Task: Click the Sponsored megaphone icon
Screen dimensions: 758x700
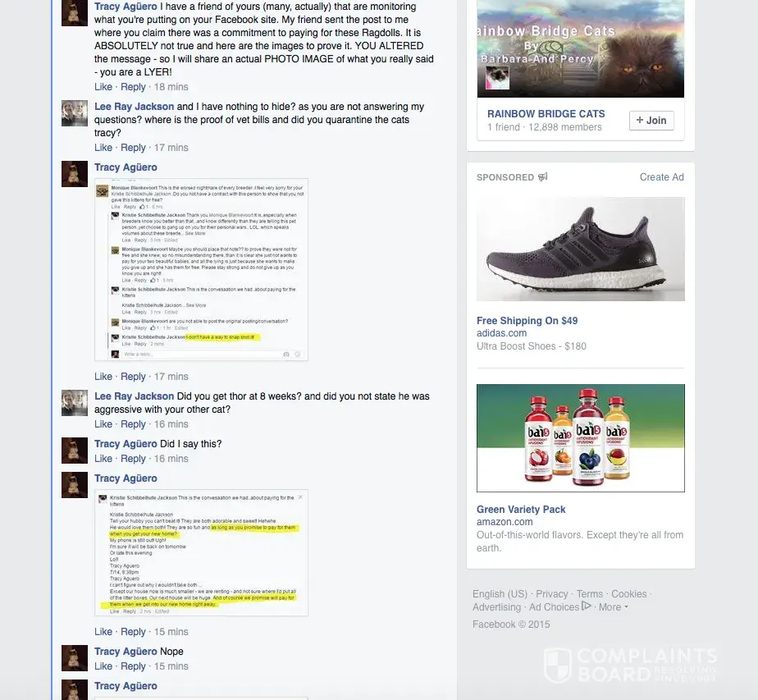Action: pos(543,177)
